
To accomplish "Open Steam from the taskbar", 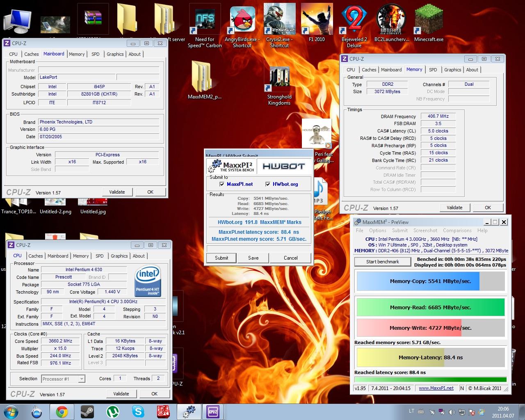I will (x=87, y=411).
